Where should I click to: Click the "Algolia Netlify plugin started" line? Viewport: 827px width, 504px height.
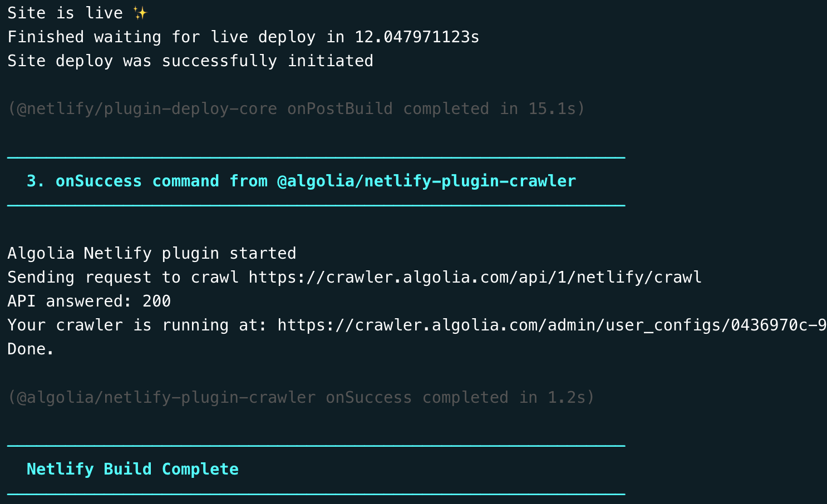pos(151,253)
